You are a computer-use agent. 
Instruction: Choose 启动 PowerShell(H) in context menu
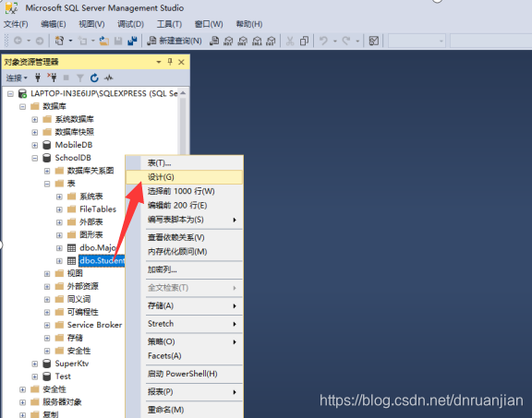click(184, 374)
